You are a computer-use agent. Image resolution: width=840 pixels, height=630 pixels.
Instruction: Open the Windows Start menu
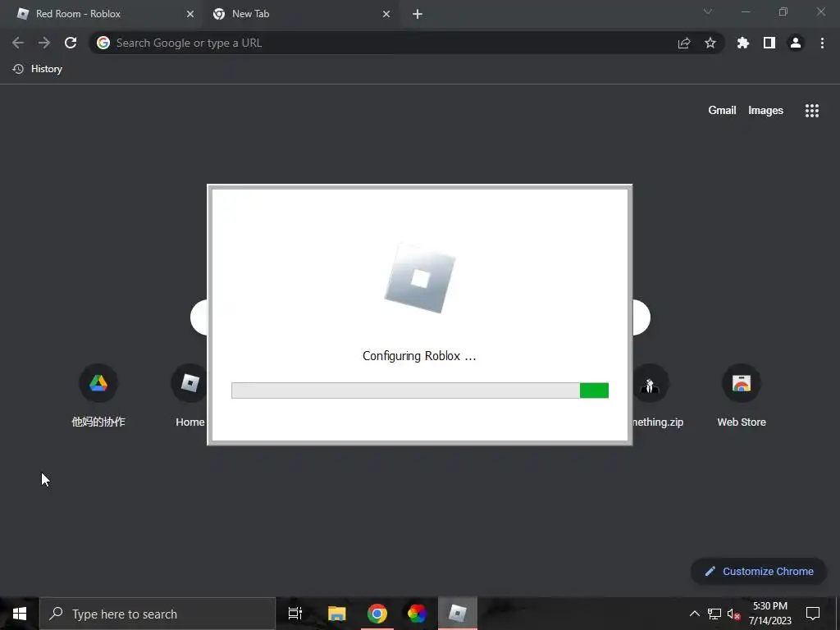(x=20, y=614)
